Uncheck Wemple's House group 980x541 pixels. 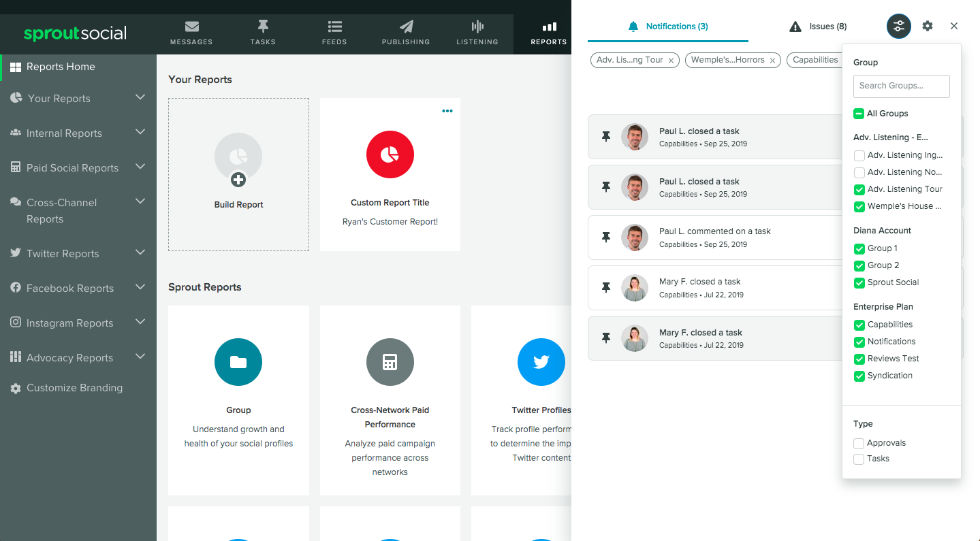tap(859, 206)
